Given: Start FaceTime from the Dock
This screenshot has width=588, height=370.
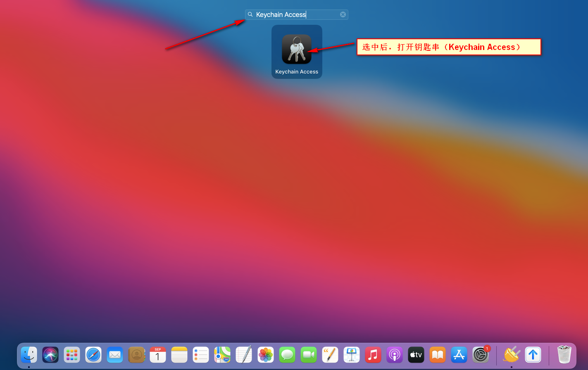Looking at the screenshot, I should coord(309,355).
